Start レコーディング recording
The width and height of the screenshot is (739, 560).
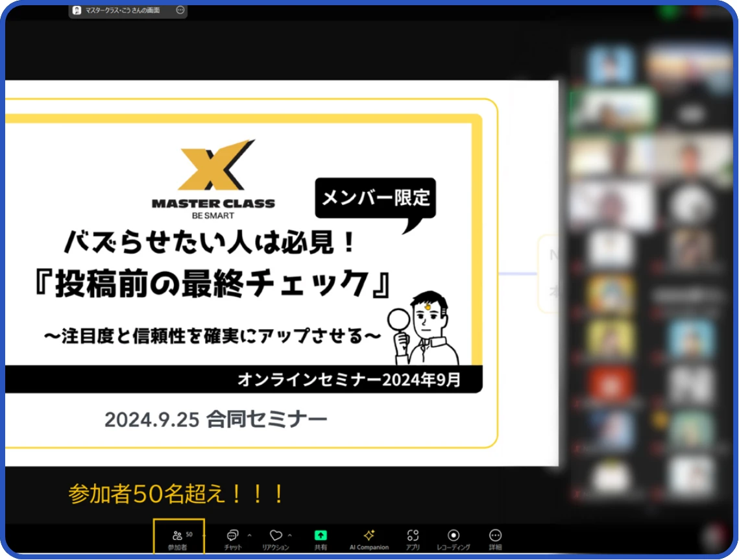[454, 540]
